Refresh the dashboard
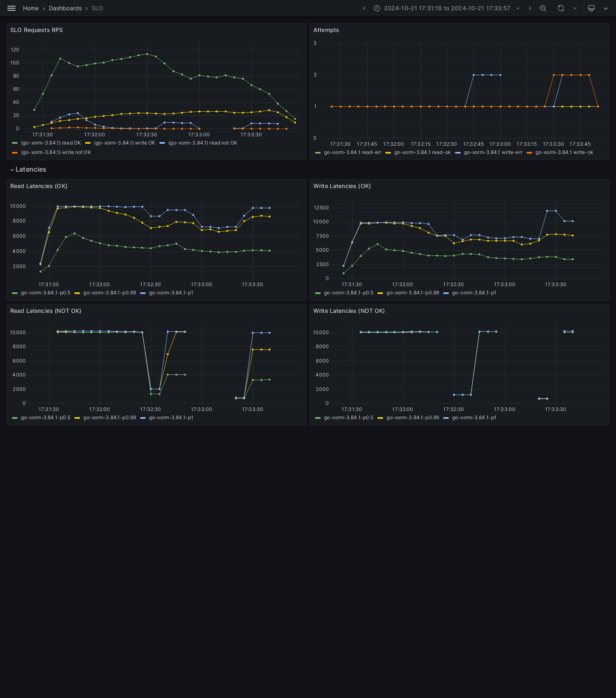Screen dimensions: 616x698 point(561,8)
